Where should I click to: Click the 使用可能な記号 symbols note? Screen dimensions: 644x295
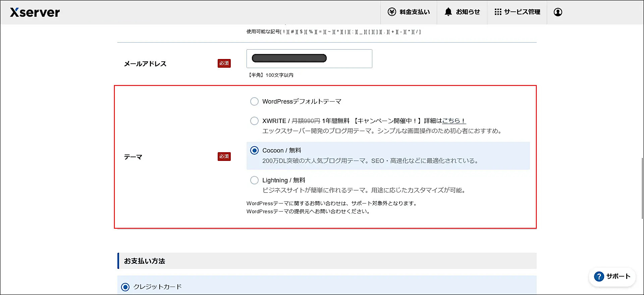pyautogui.click(x=334, y=32)
